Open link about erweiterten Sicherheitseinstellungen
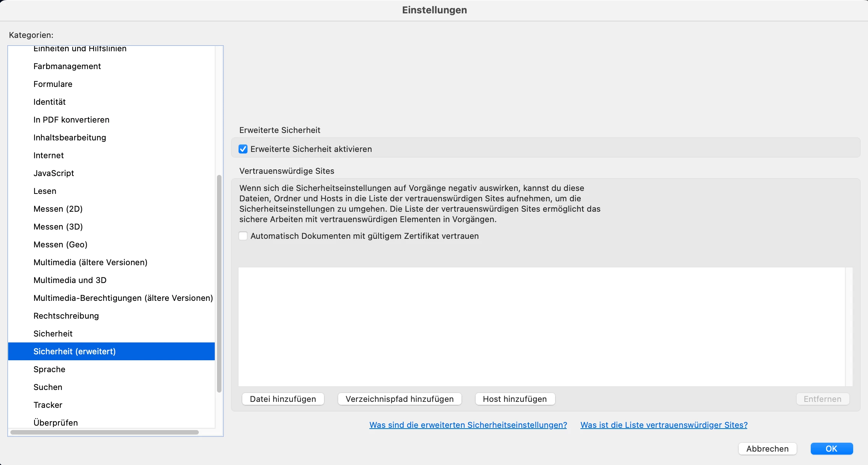 pos(468,425)
